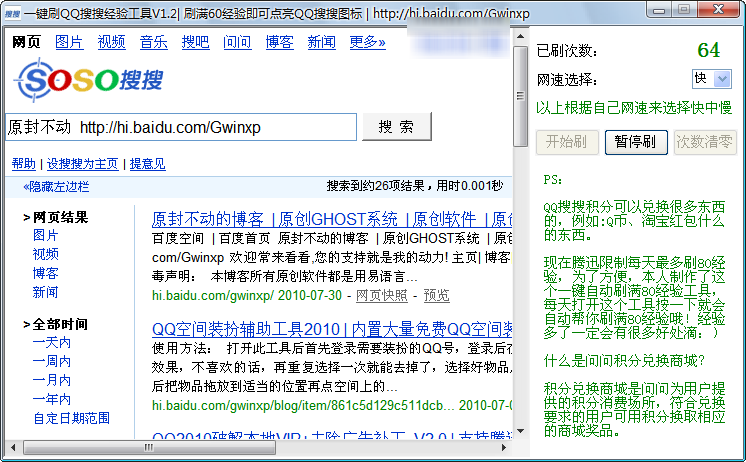The width and height of the screenshot is (746, 462).
Task: Expand the 更多» menu
Action: [x=367, y=42]
